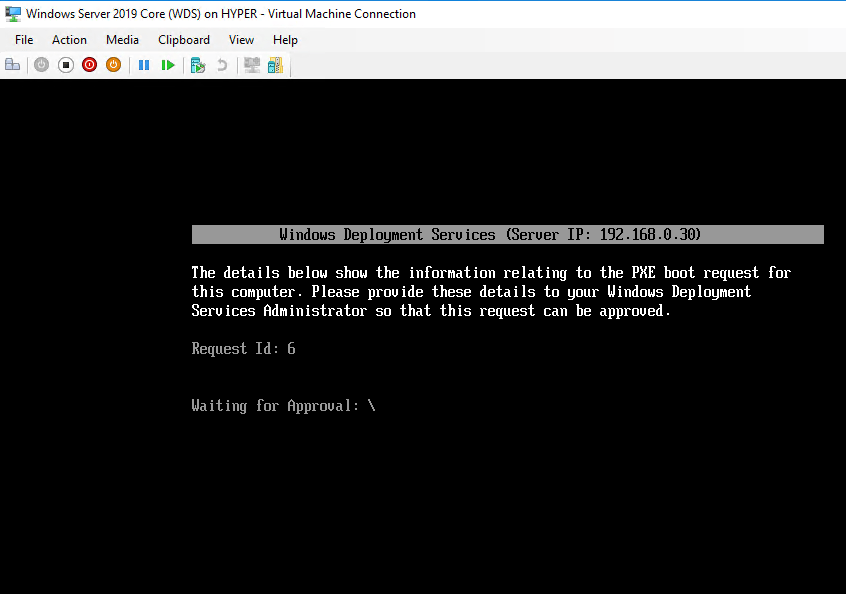The image size is (846, 594).
Task: Shut down the VM using the red power icon
Action: pos(90,65)
